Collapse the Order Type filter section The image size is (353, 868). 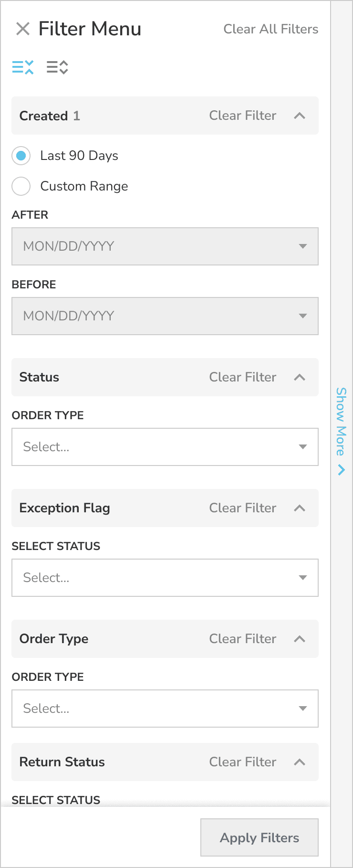pos(300,639)
